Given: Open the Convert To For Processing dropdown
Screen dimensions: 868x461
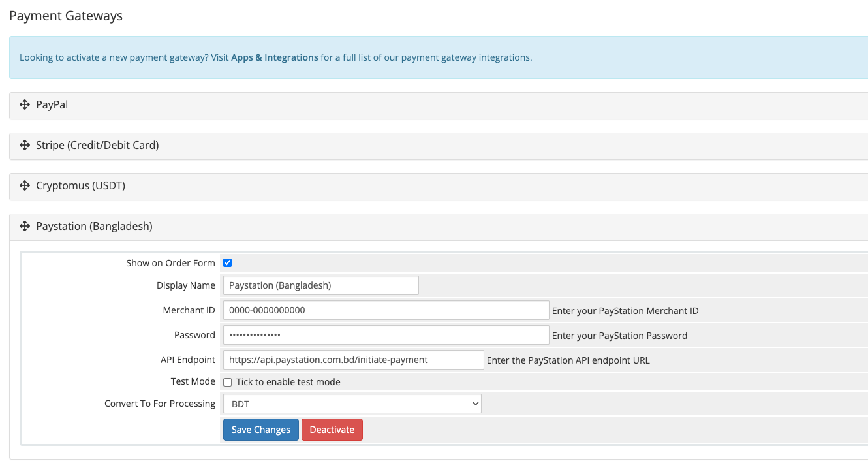Looking at the screenshot, I should (x=352, y=404).
